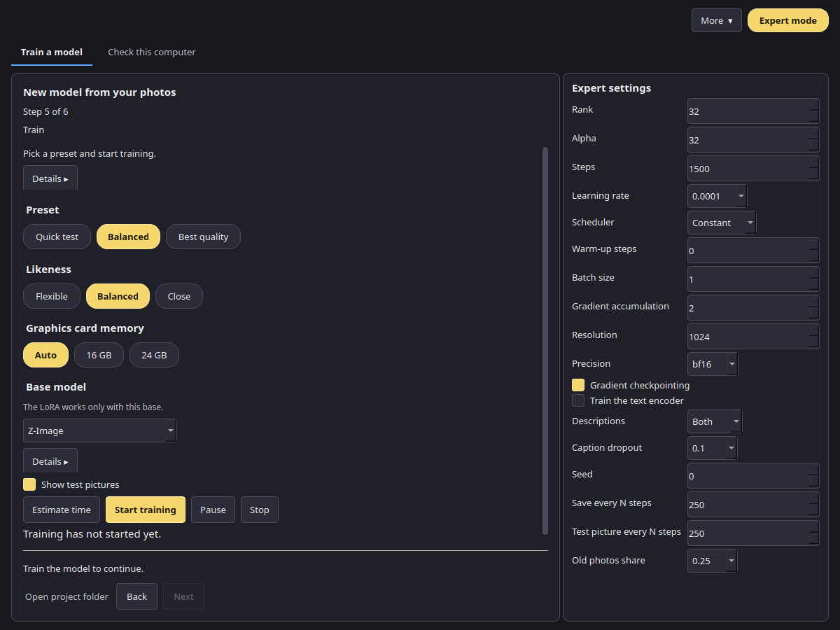
Task: Click the Resolution field showing 1024
Action: [x=753, y=337]
